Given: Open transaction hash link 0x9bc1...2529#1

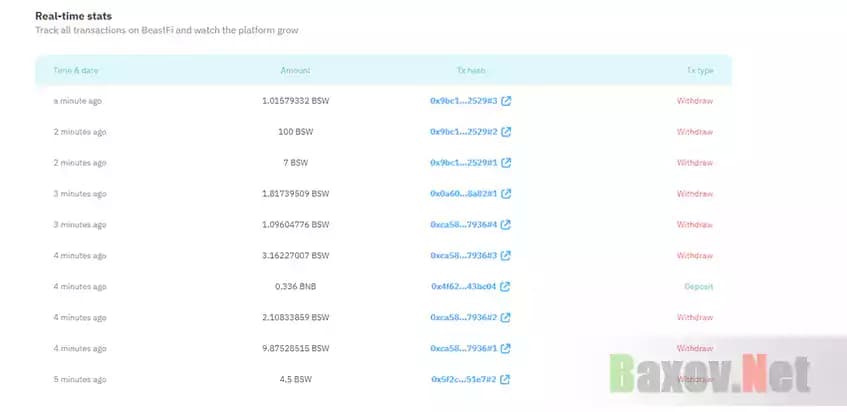Looking at the screenshot, I should pyautogui.click(x=464, y=163).
